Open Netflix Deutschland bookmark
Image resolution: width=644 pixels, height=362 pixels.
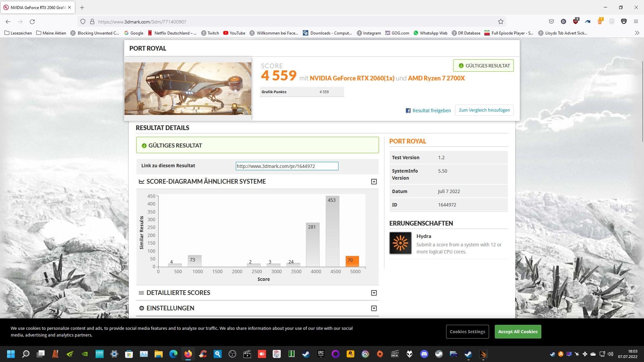click(172, 33)
